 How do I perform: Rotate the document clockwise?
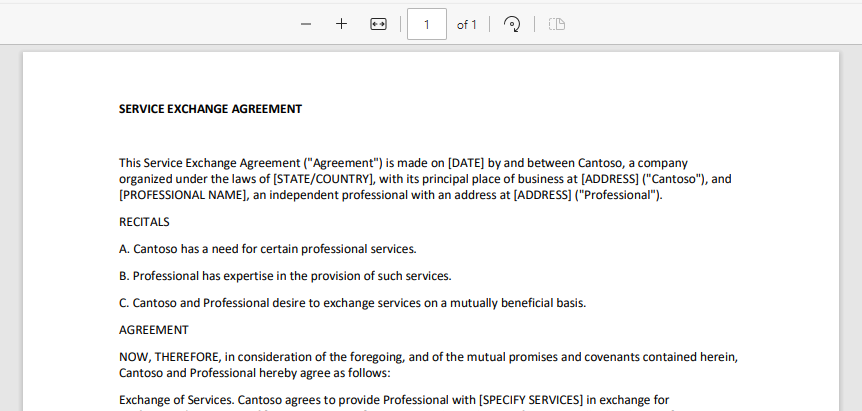pos(512,24)
